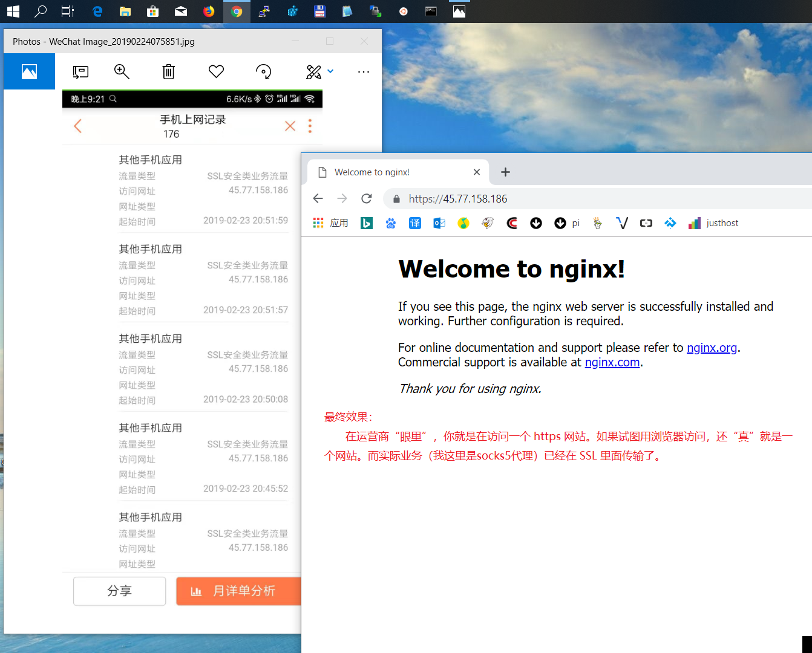Open the QQ Music bookmark
Image resolution: width=812 pixels, height=653 pixels.
463,223
